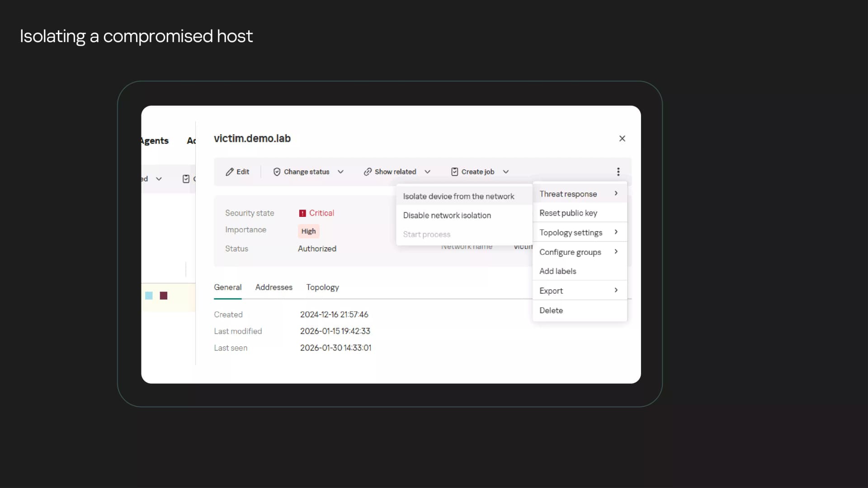Click the dark maroon color square
This screenshot has width=868, height=488.
tap(164, 296)
